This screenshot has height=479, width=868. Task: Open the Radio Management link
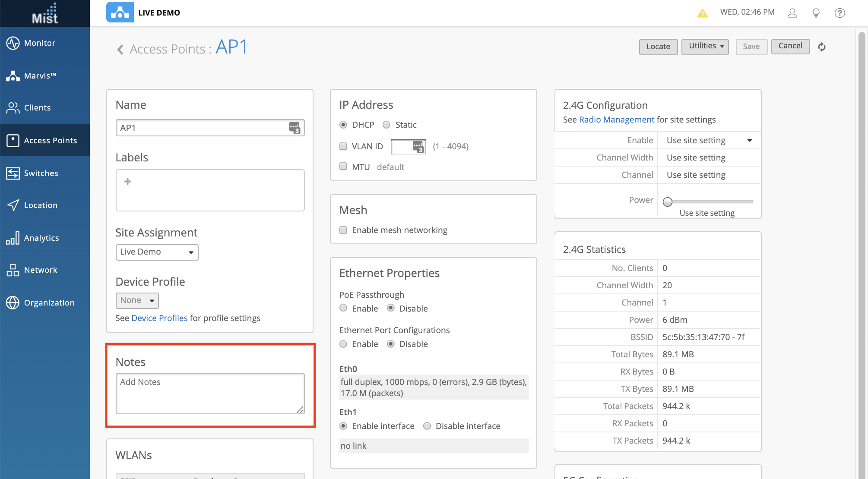616,120
